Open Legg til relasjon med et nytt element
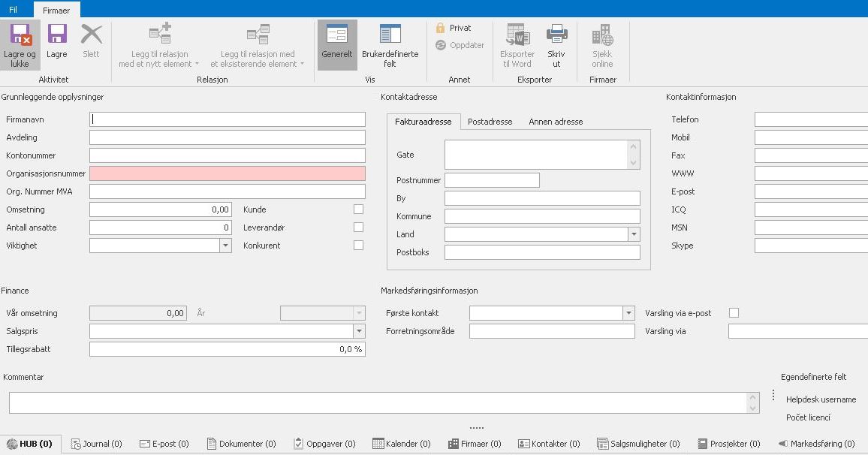This screenshot has width=868, height=455. (159, 45)
